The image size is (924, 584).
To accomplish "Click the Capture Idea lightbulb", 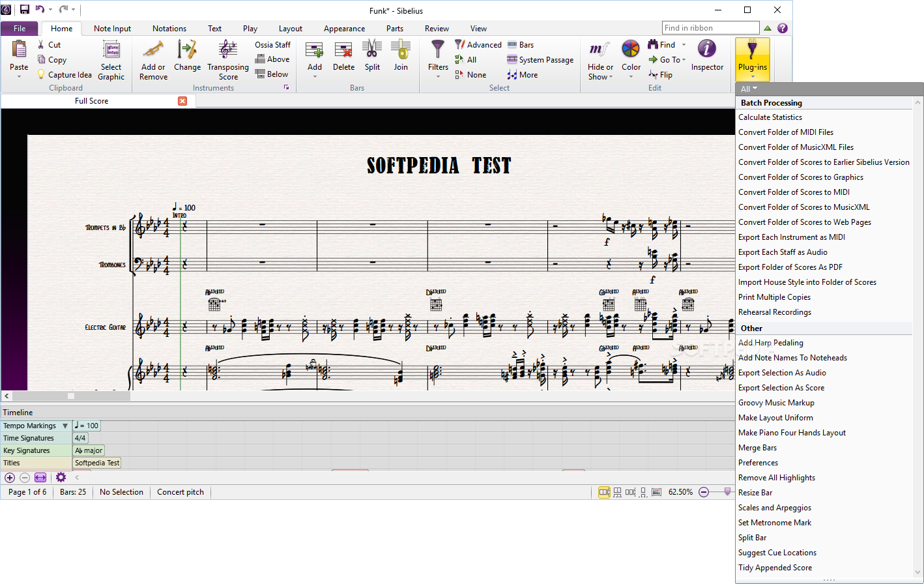I will click(41, 74).
